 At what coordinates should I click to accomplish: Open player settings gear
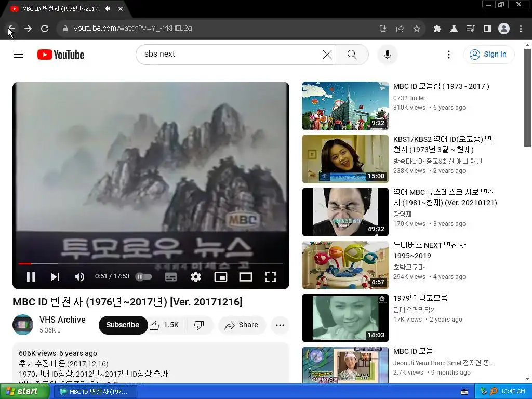tap(196, 277)
